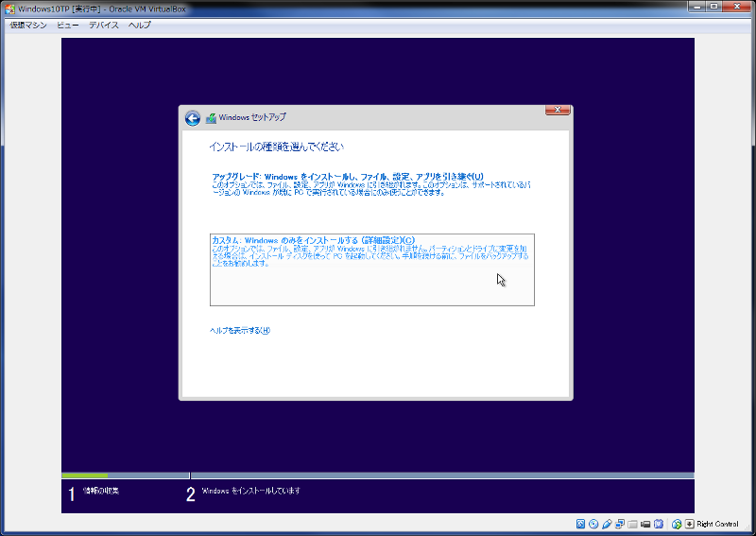The height and width of the screenshot is (536, 756).
Task: Click the hard disk activity status icon
Action: tap(581, 524)
